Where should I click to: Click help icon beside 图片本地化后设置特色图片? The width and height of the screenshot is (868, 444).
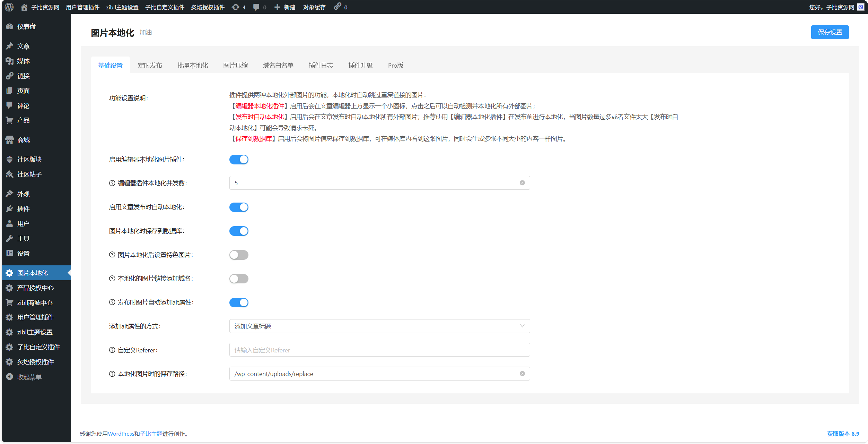pyautogui.click(x=112, y=255)
